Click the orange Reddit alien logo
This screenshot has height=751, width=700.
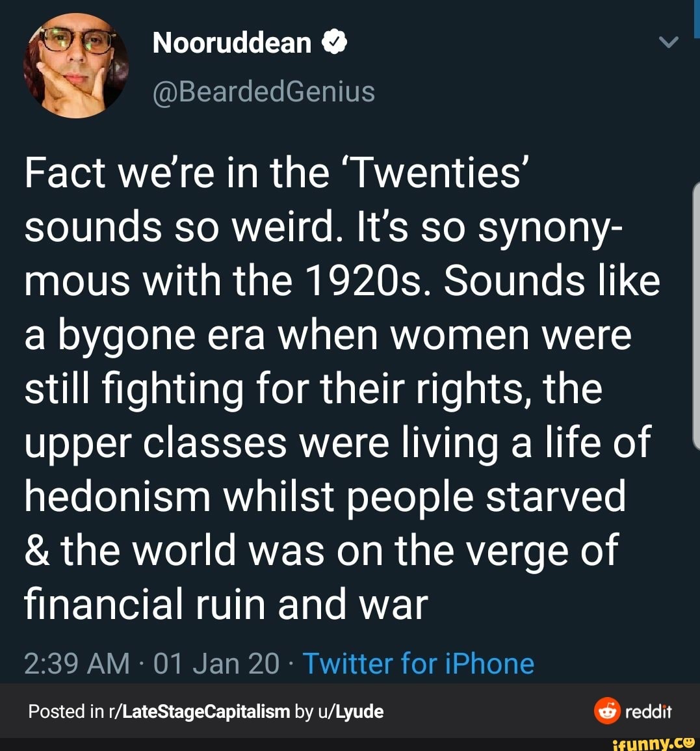point(606,711)
